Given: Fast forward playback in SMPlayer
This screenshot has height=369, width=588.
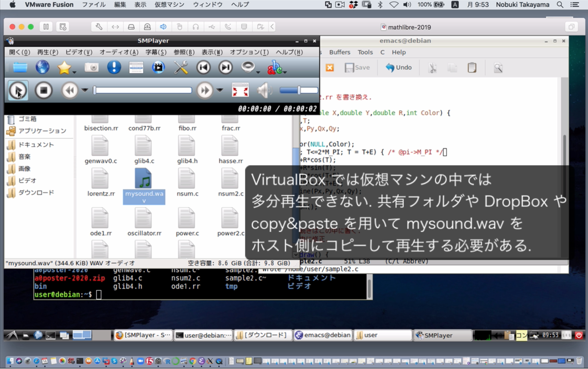Looking at the screenshot, I should [205, 90].
